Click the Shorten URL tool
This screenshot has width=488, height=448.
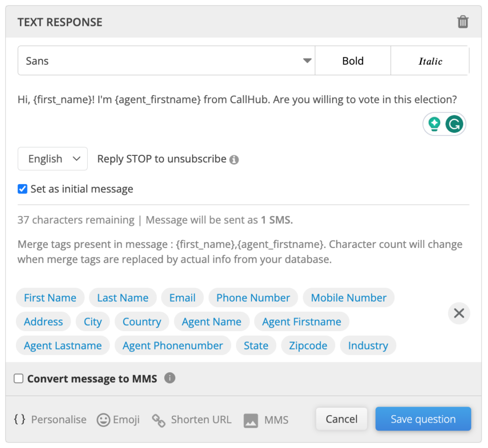click(192, 420)
